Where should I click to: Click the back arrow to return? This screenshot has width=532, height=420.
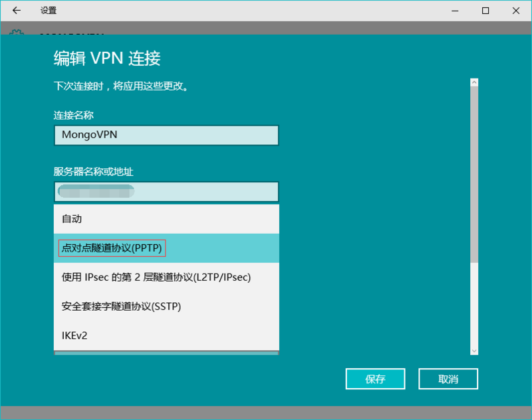pyautogui.click(x=17, y=11)
